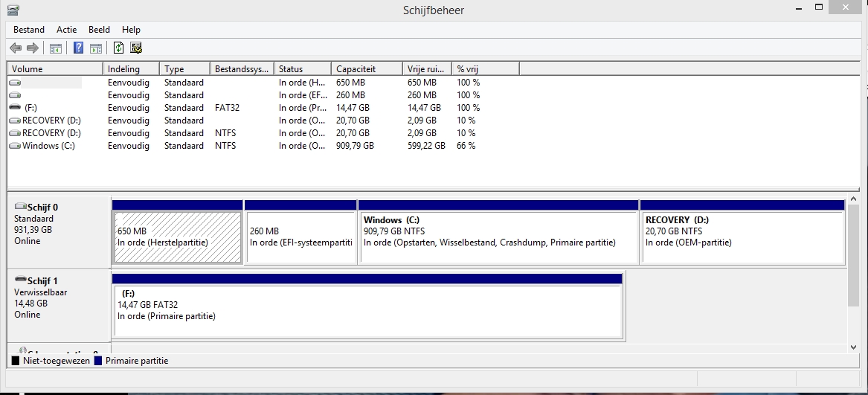Click the Status column header
868x395 pixels.
pyautogui.click(x=291, y=69)
